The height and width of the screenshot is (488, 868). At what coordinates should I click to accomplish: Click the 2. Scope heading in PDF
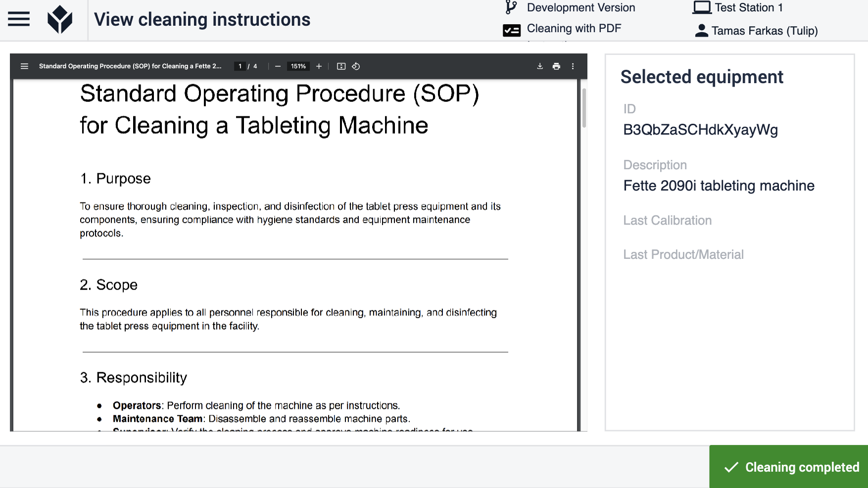pyautogui.click(x=108, y=285)
